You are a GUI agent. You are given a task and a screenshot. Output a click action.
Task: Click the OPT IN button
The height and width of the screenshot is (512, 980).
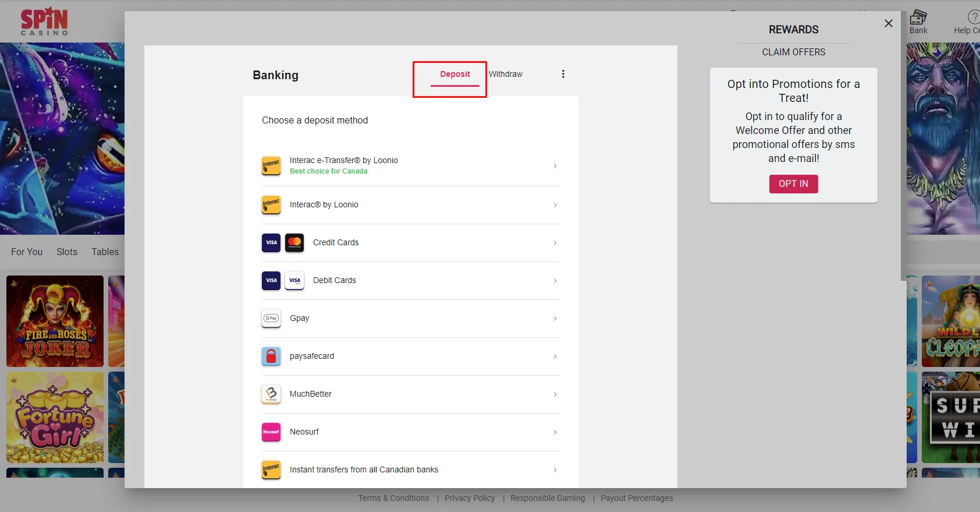tap(794, 184)
